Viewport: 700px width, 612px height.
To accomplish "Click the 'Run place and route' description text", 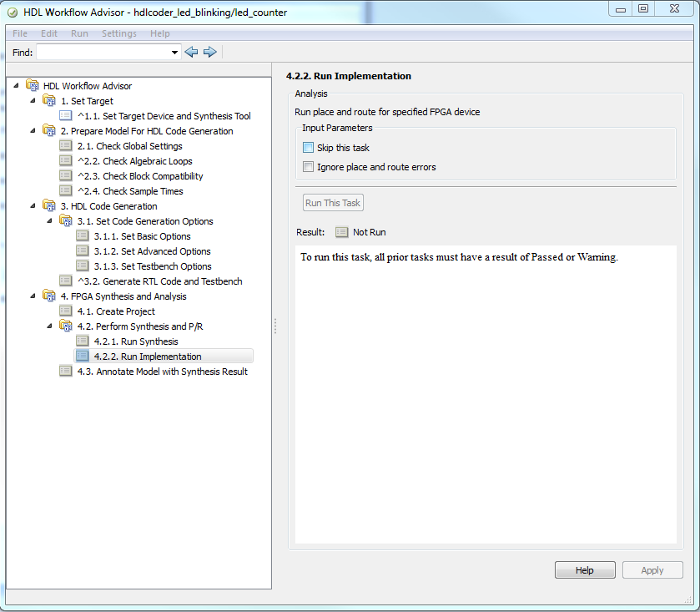I will point(387,112).
